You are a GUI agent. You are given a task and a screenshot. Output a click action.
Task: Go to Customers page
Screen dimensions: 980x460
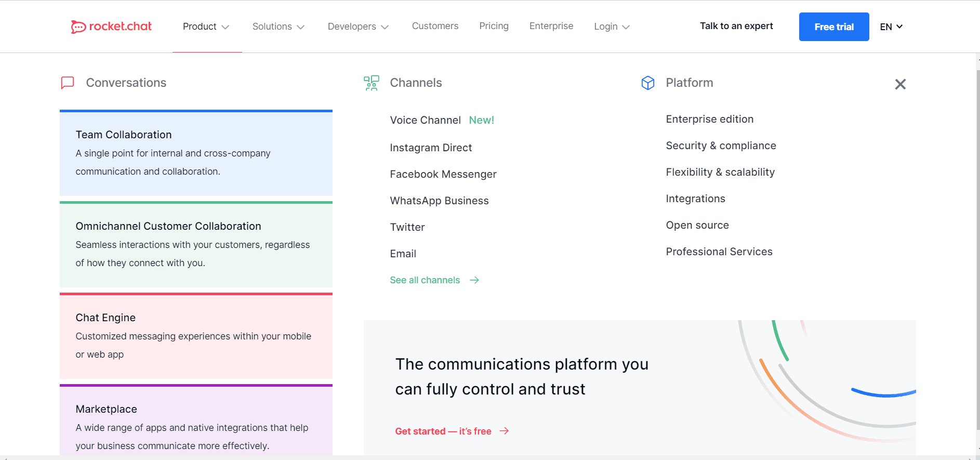point(435,26)
